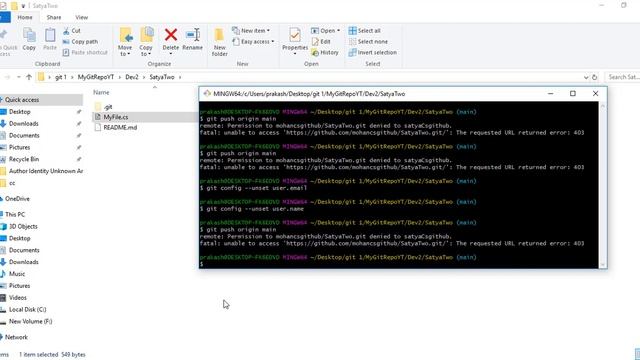Sort by the Name column header

tap(101, 92)
